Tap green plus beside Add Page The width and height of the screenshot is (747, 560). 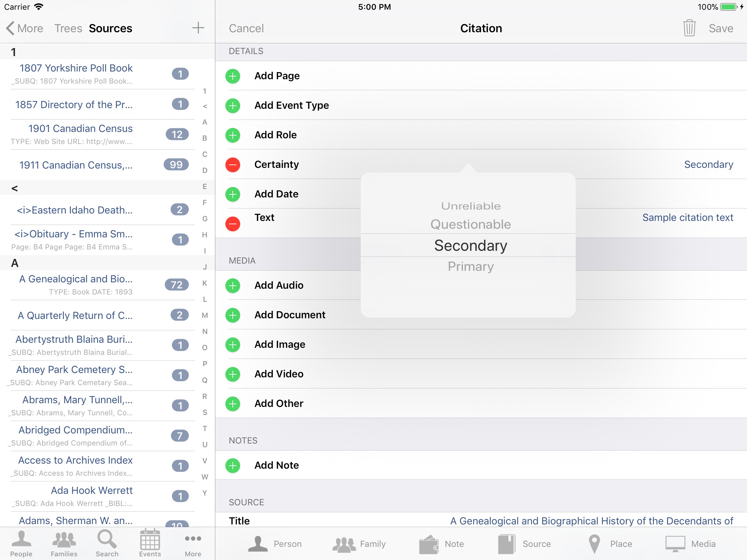[233, 76]
